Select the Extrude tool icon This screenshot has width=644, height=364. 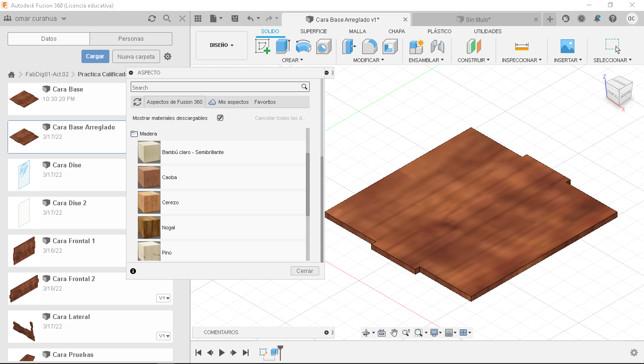(x=283, y=46)
